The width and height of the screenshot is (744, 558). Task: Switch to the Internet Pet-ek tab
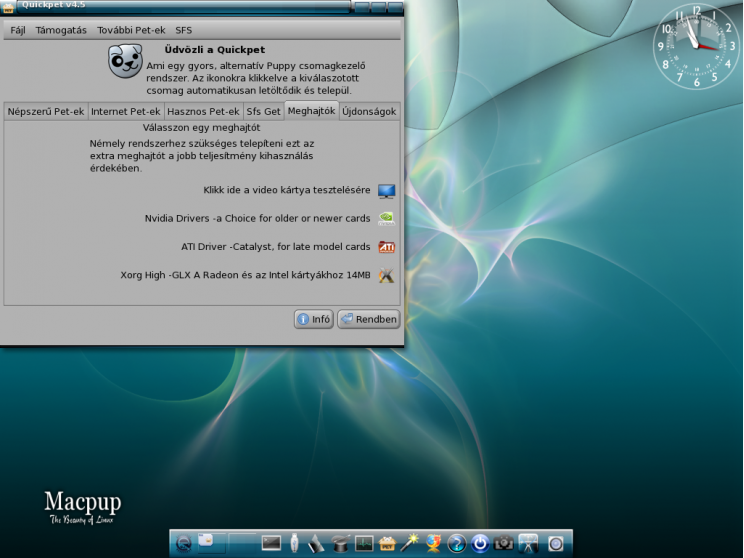(126, 112)
